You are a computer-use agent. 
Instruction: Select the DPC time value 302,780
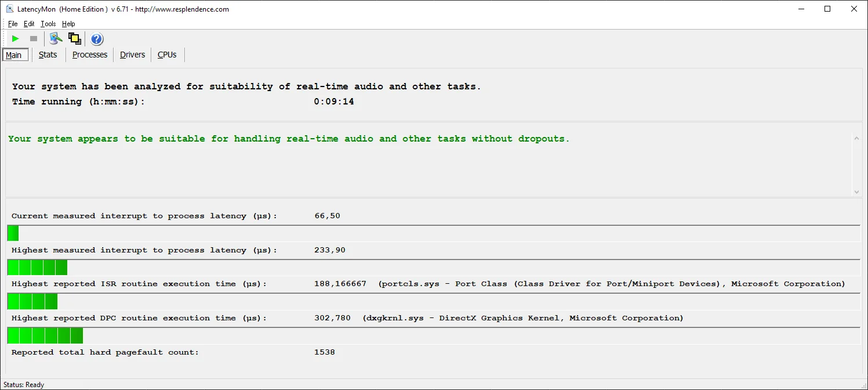332,318
